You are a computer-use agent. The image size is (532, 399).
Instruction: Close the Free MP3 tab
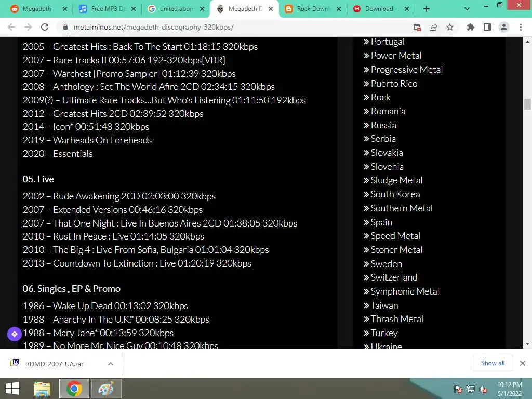click(134, 9)
